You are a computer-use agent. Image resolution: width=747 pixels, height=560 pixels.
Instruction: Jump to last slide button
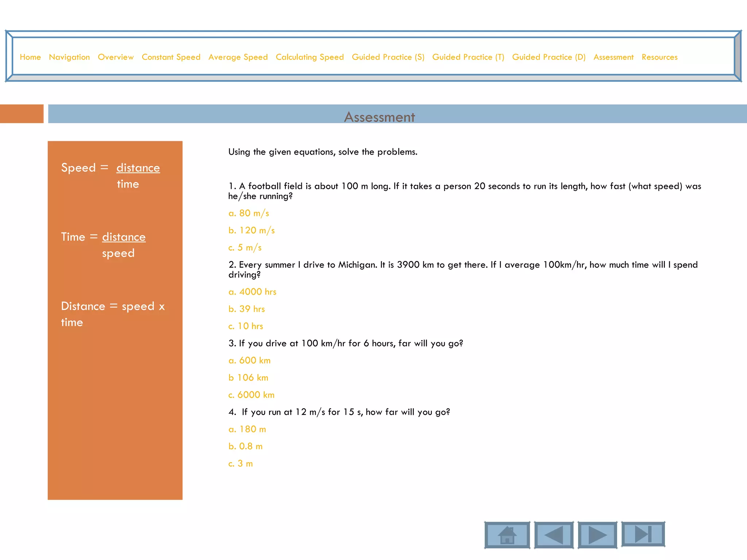point(643,534)
